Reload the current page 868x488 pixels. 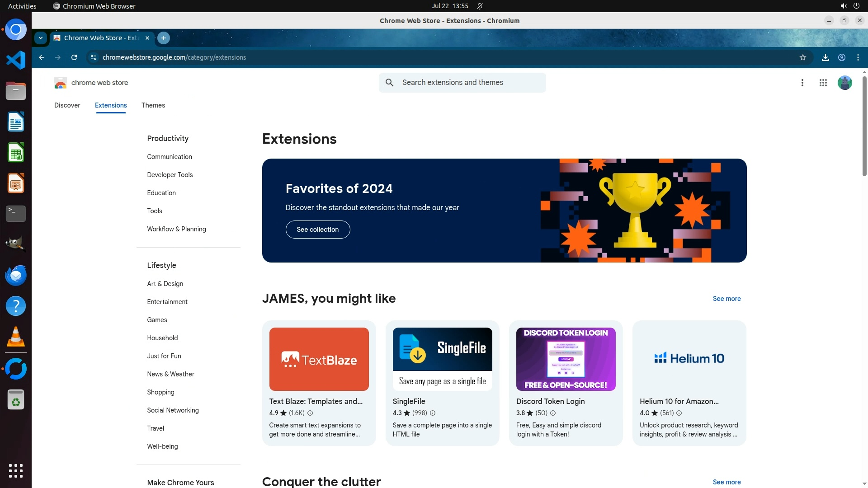click(x=74, y=57)
